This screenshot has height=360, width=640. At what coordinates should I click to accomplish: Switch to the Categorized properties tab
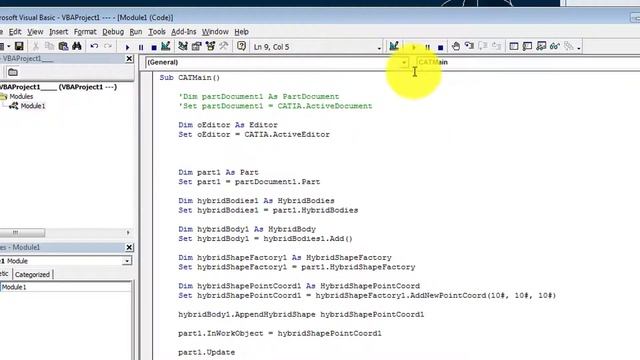click(x=32, y=275)
